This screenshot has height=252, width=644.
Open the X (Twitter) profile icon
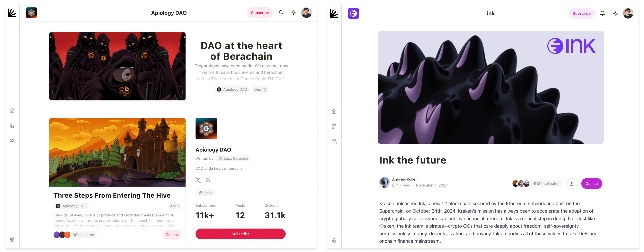198,180
